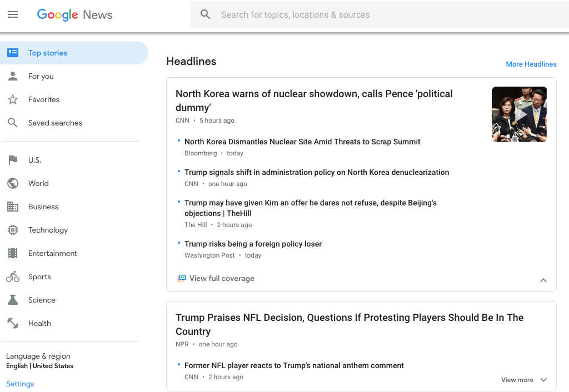Click the 'Bloomberg' source label
The height and width of the screenshot is (392, 569).
(x=200, y=153)
